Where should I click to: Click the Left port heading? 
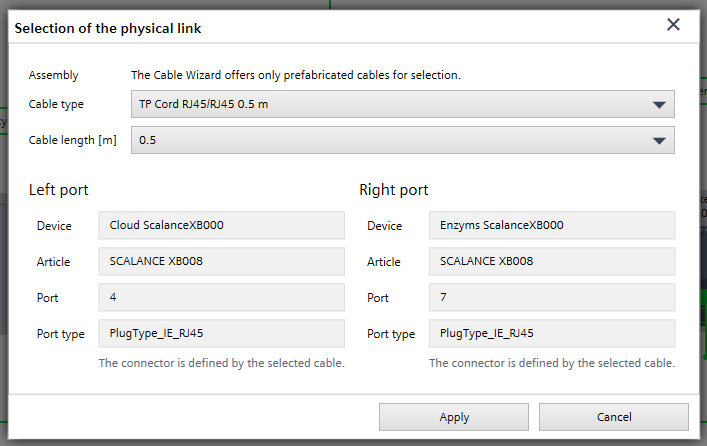(65, 189)
